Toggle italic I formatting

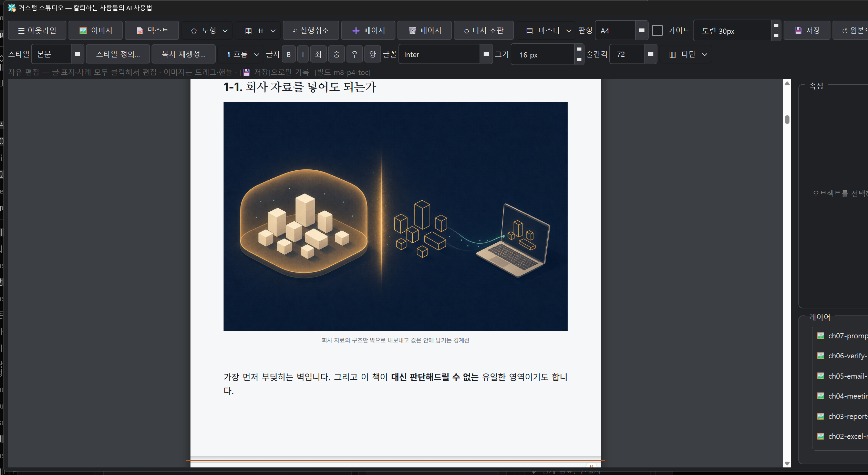303,54
